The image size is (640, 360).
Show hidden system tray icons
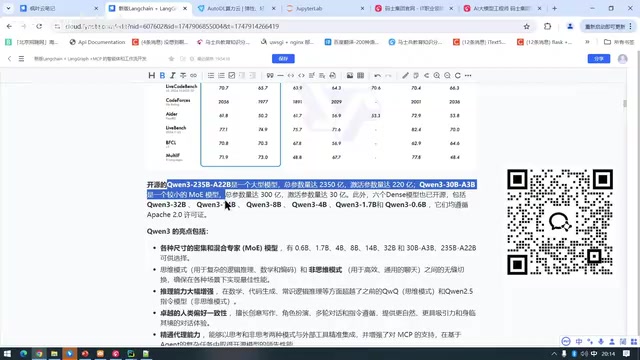(554, 353)
